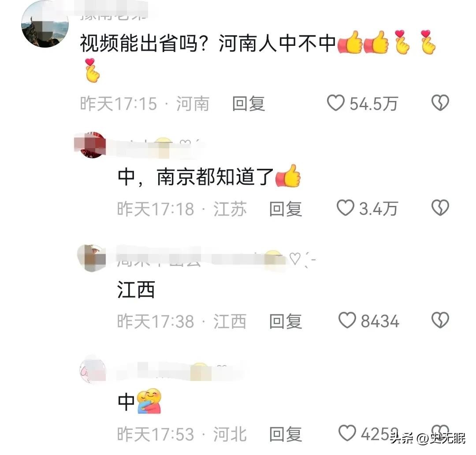The height and width of the screenshot is (455, 476).
Task: Like the Jiangsu reply with 3.4万 likes
Action: (346, 208)
